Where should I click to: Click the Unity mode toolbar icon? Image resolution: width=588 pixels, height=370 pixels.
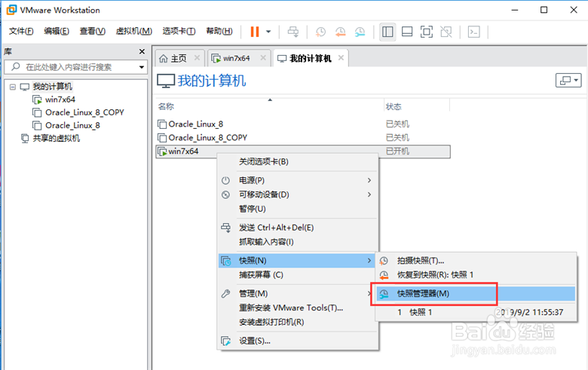pos(446,32)
